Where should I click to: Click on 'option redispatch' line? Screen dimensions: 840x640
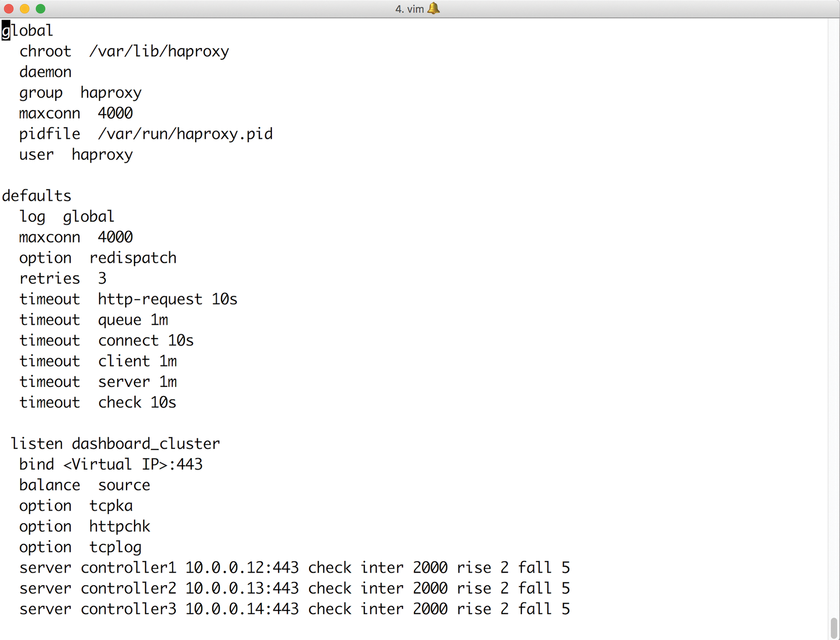coord(98,258)
